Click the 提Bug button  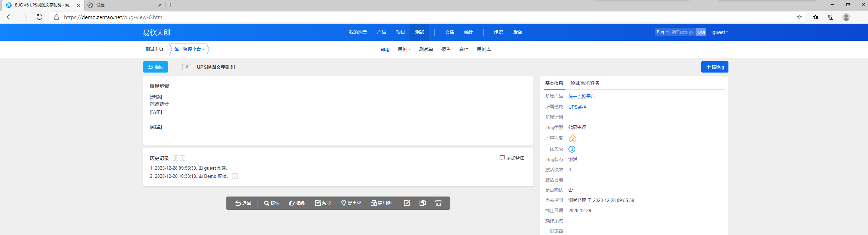(x=714, y=67)
